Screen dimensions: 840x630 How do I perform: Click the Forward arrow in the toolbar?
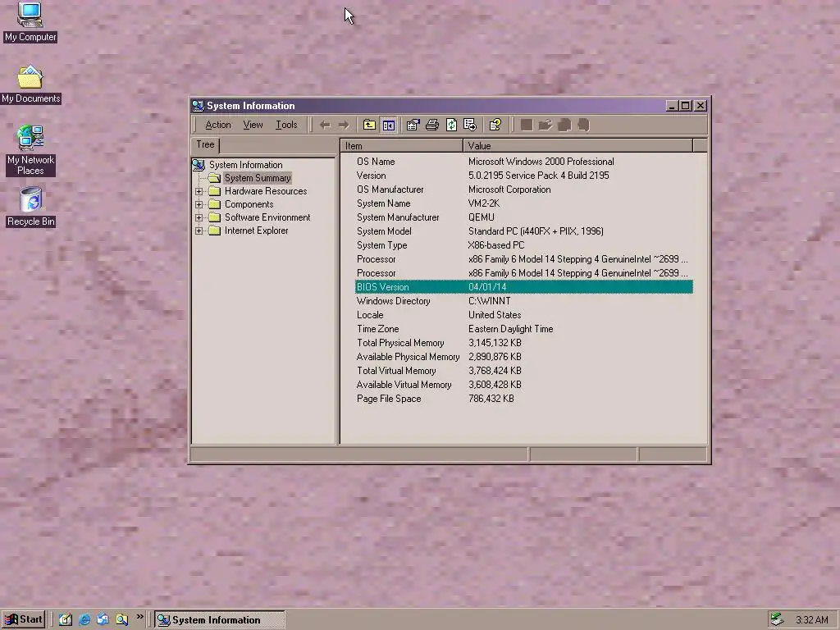pos(344,125)
